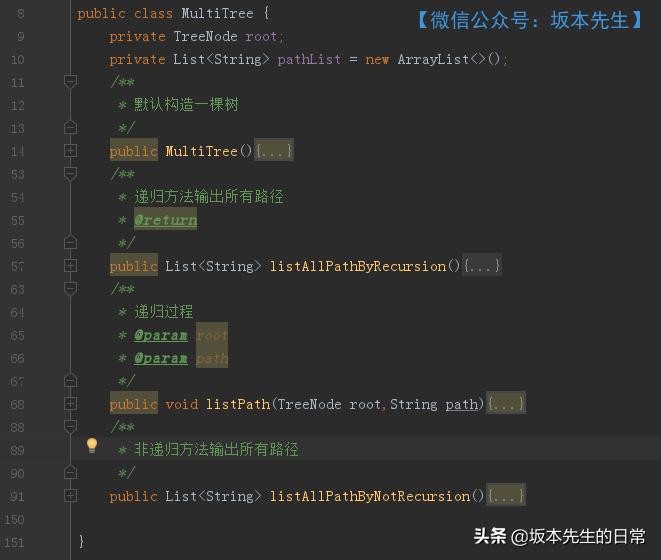Click method name listAllPathByNotRecursion
Screen dimensions: 661x560
pyautogui.click(x=370, y=496)
